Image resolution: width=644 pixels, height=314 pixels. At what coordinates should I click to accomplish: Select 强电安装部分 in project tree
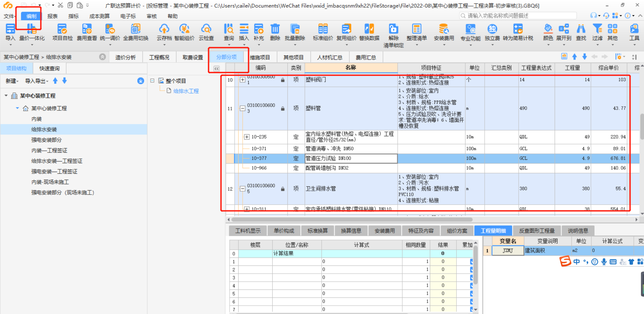click(x=46, y=140)
